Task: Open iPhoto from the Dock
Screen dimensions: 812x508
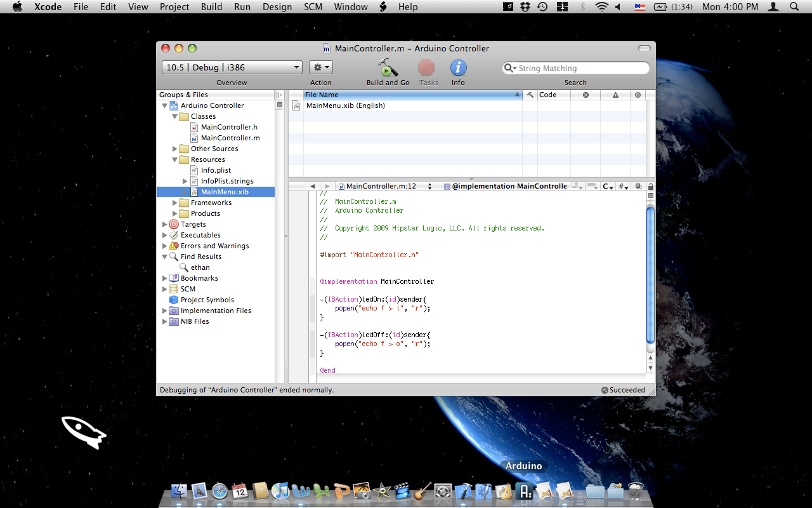Action: (362, 491)
